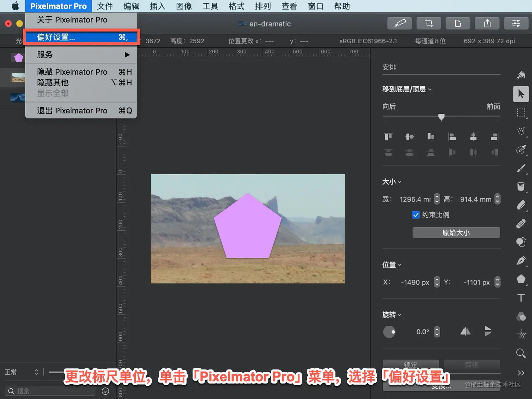The image size is (532, 399).
Task: Select the pentagon shape layer thumbnail
Action: (x=18, y=57)
